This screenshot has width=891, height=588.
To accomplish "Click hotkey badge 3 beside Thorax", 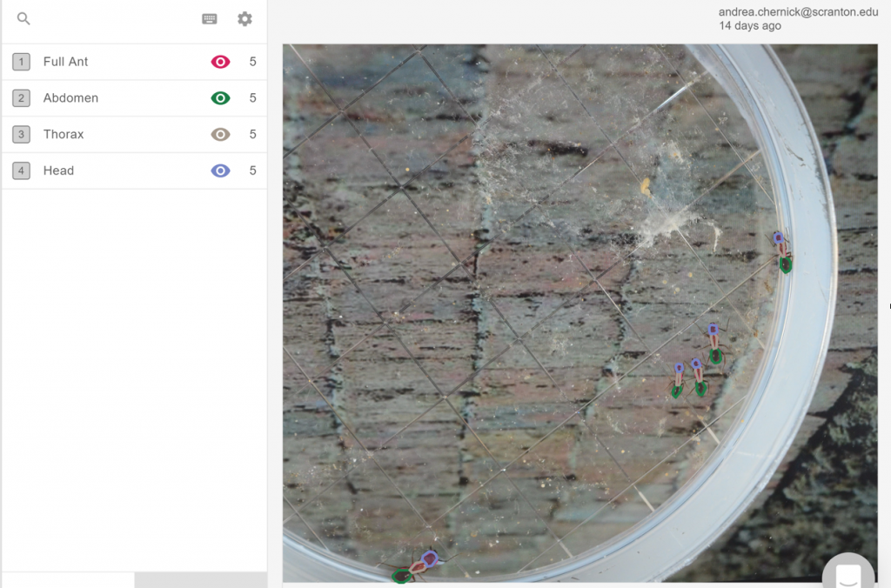I will click(22, 135).
